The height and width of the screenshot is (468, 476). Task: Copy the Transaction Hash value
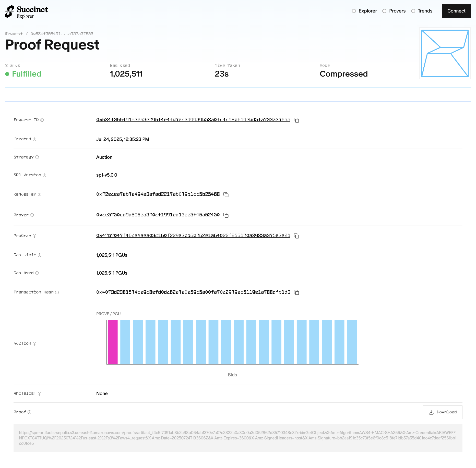click(296, 292)
